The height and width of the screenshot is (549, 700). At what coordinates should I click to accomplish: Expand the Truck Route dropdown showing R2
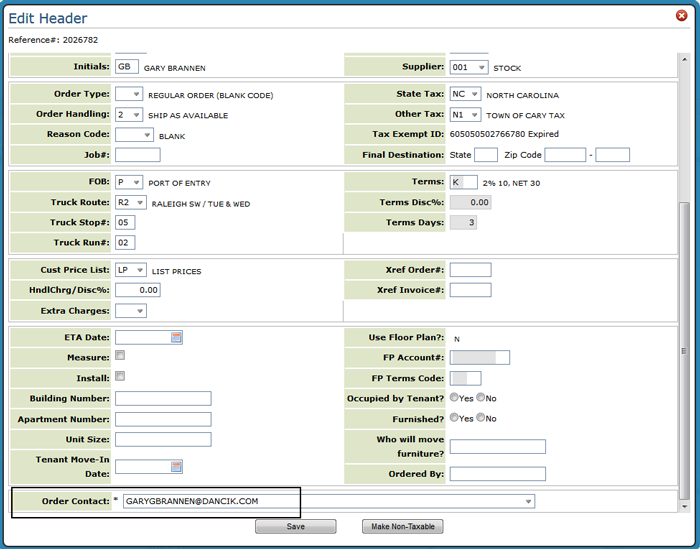[131, 203]
